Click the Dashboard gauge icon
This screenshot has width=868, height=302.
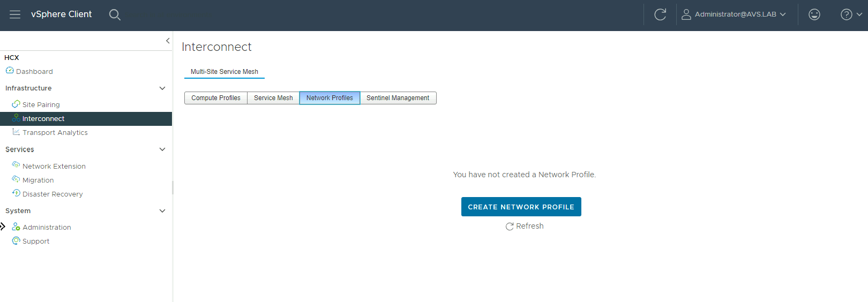(10, 71)
